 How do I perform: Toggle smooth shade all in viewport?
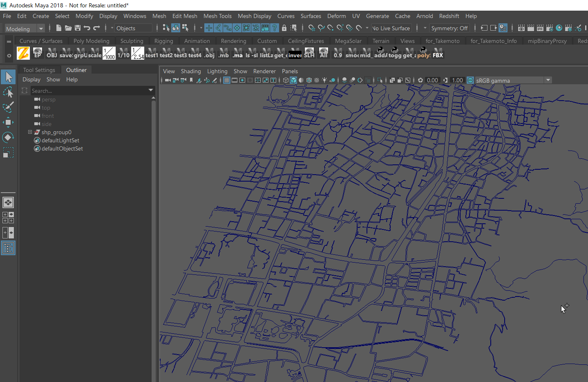[293, 80]
